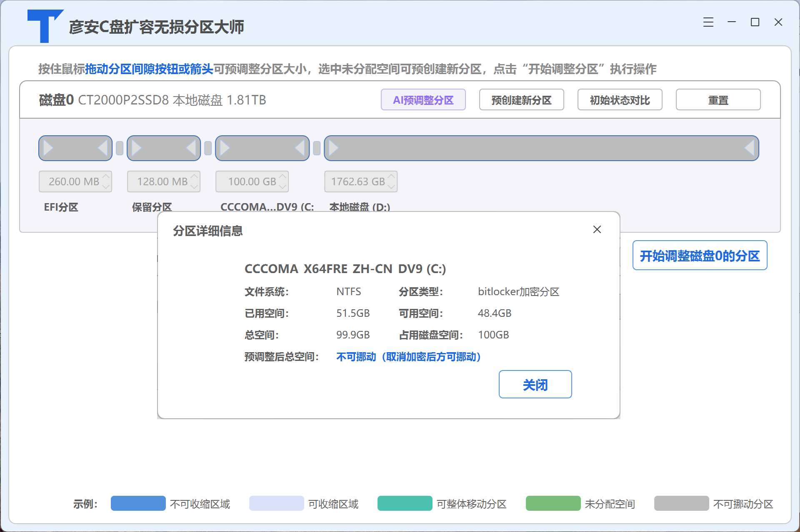Click the NTFS file system value
The width and height of the screenshot is (800, 532).
point(349,292)
